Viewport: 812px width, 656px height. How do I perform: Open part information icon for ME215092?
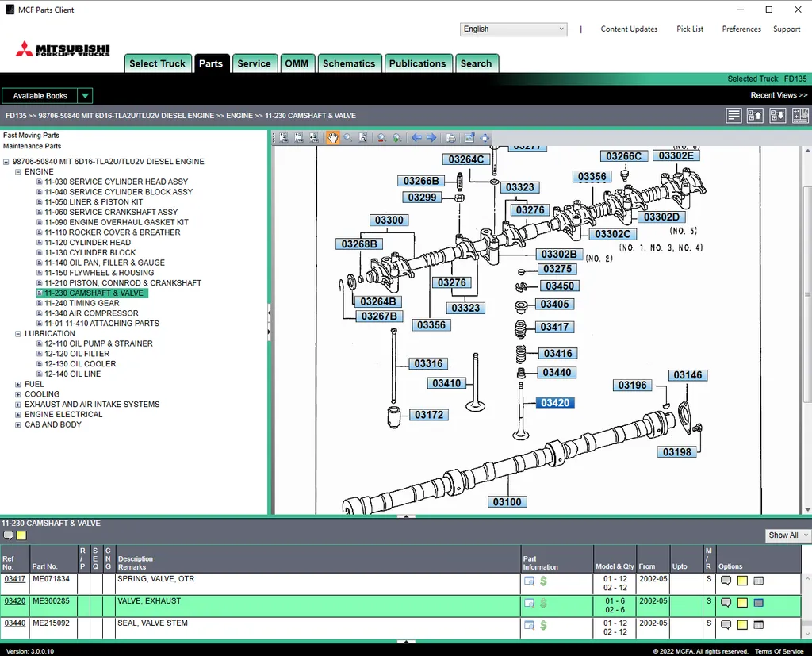529,625
